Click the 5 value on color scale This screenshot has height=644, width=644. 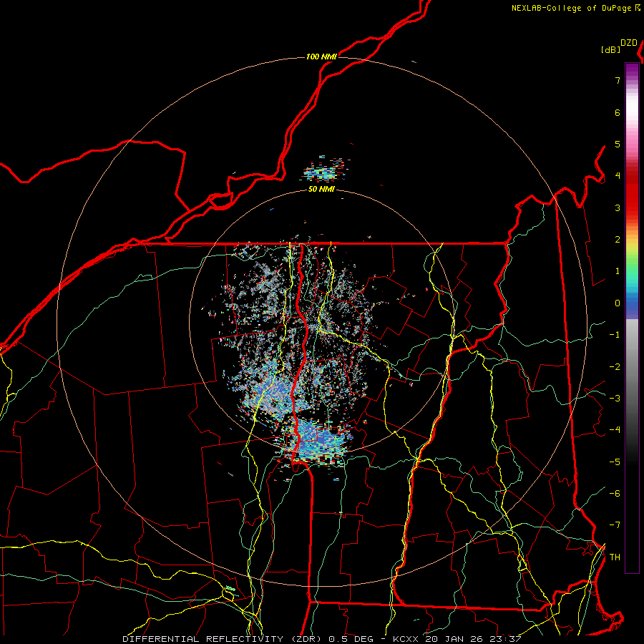click(x=618, y=144)
